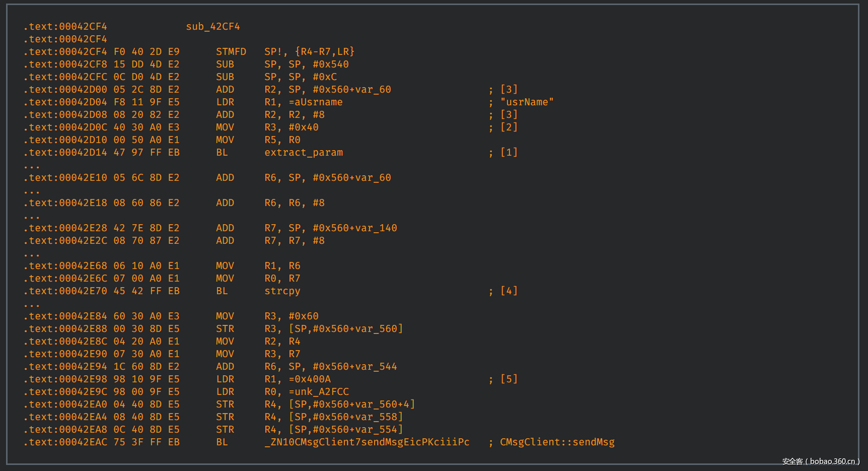Select the "usrName" string comment
The image size is (868, 471).
pyautogui.click(x=527, y=102)
